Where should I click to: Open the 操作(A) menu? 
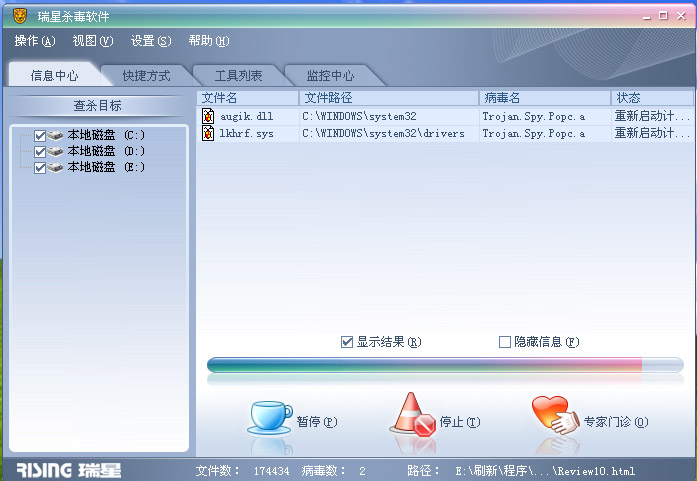point(35,41)
